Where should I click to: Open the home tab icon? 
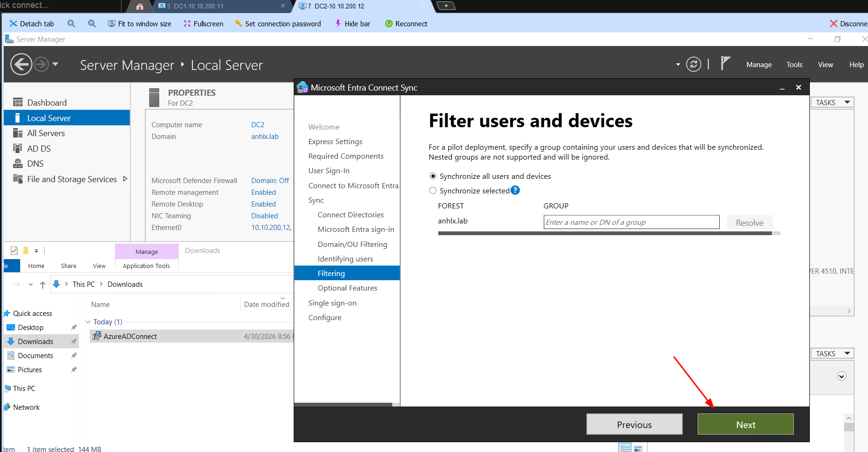(x=139, y=6)
